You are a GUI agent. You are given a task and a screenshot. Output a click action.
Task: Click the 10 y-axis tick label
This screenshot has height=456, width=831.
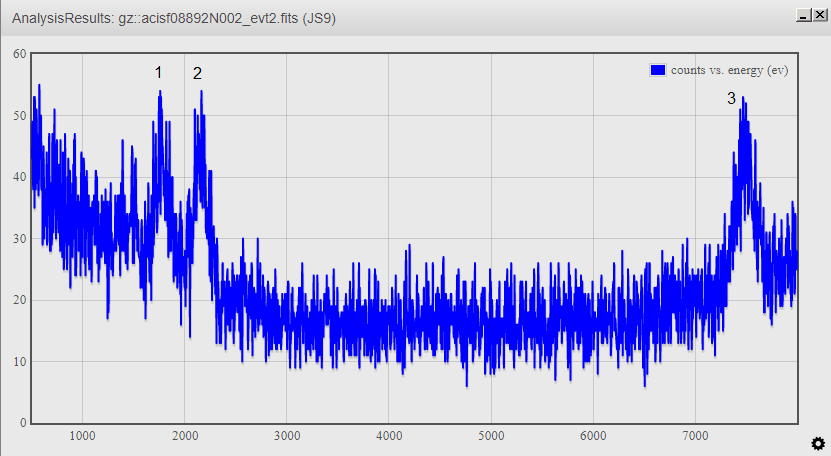tap(19, 361)
